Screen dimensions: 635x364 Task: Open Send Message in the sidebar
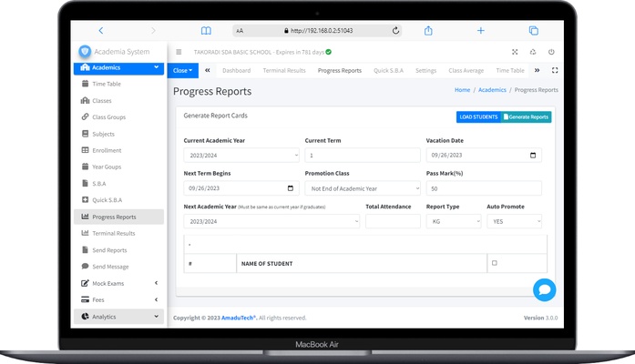pyautogui.click(x=110, y=267)
